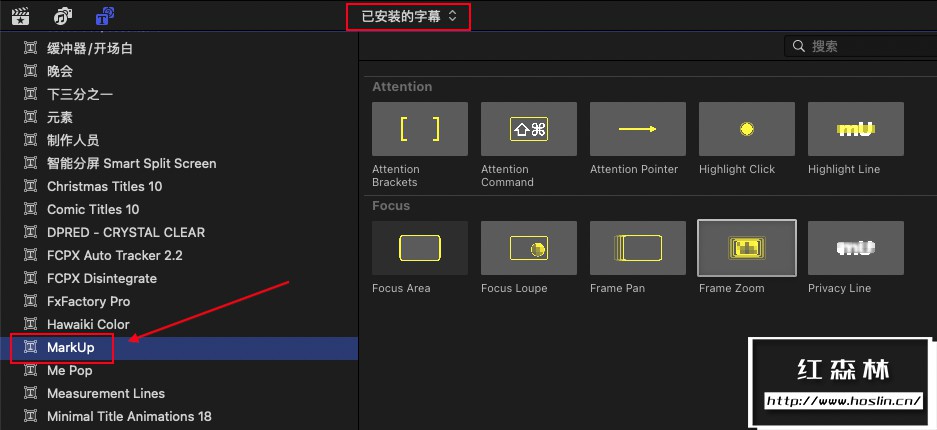Open the Photos and Audio sidebar icon
The image size is (937, 430).
(63, 17)
